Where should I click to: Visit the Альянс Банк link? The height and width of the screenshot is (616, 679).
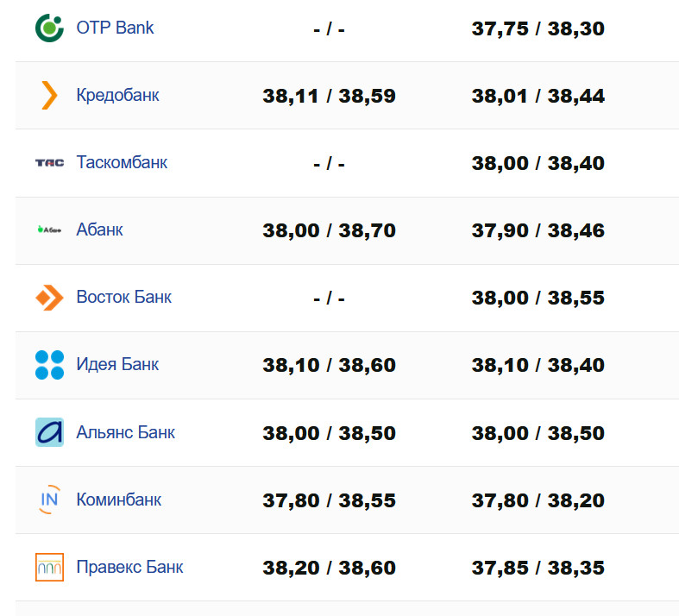point(125,431)
